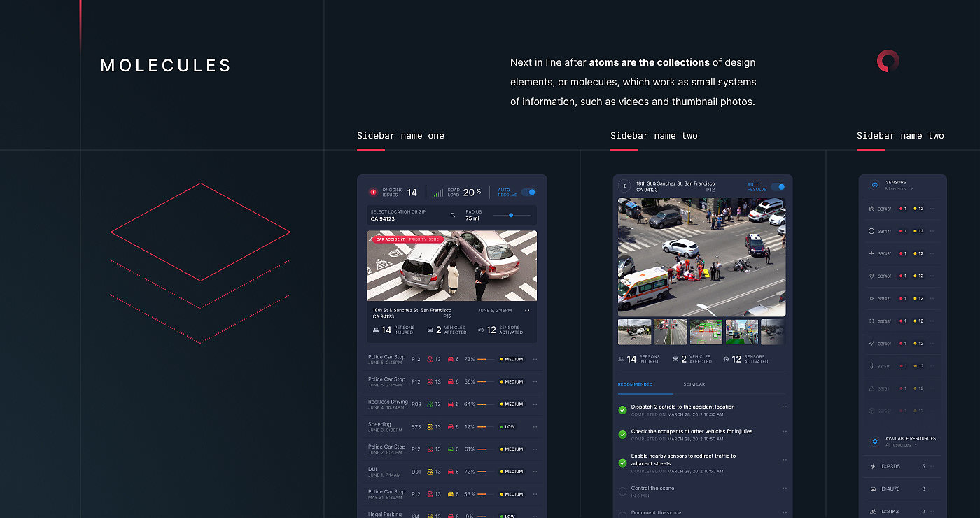Viewport: 980px width, 518px height.
Task: Click the blue Sensors header icon
Action: tap(874, 185)
